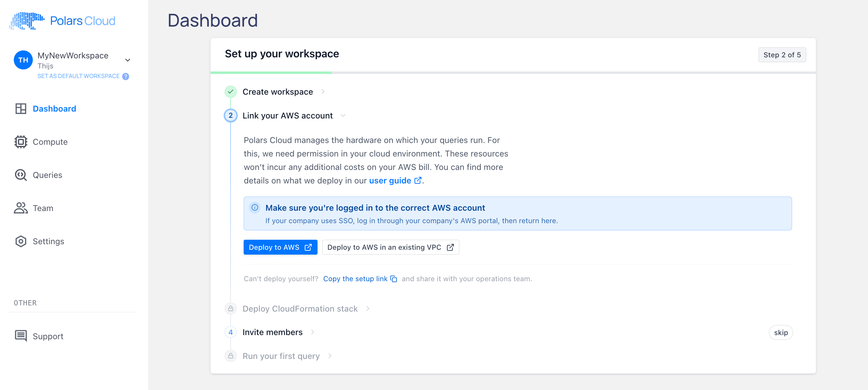
Task: Click Copy the setup link
Action: click(x=355, y=279)
